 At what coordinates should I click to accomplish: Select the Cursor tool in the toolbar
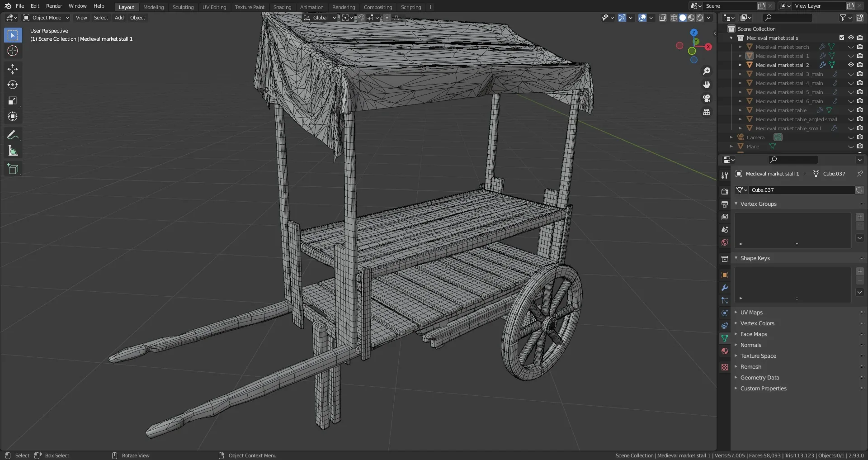pyautogui.click(x=13, y=51)
